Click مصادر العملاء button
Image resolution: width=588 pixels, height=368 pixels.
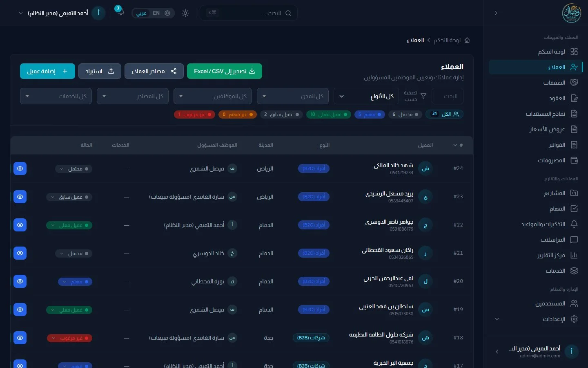154,71
